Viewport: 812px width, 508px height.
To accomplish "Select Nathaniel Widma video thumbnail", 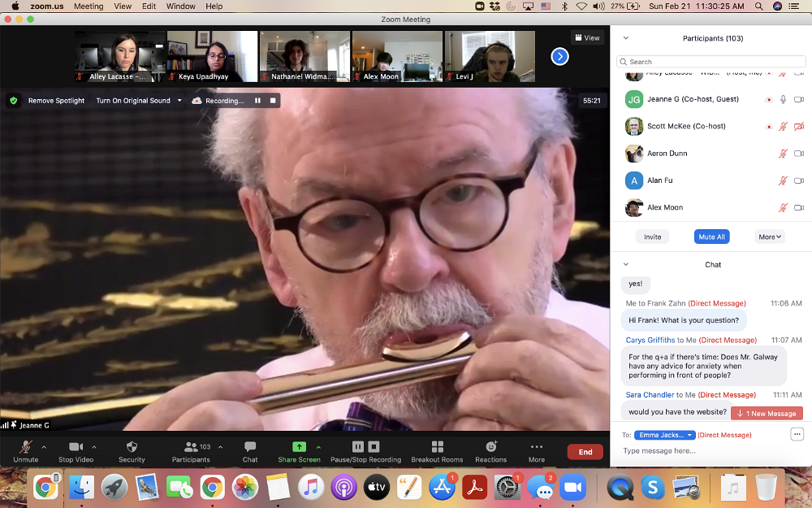I will click(305, 56).
